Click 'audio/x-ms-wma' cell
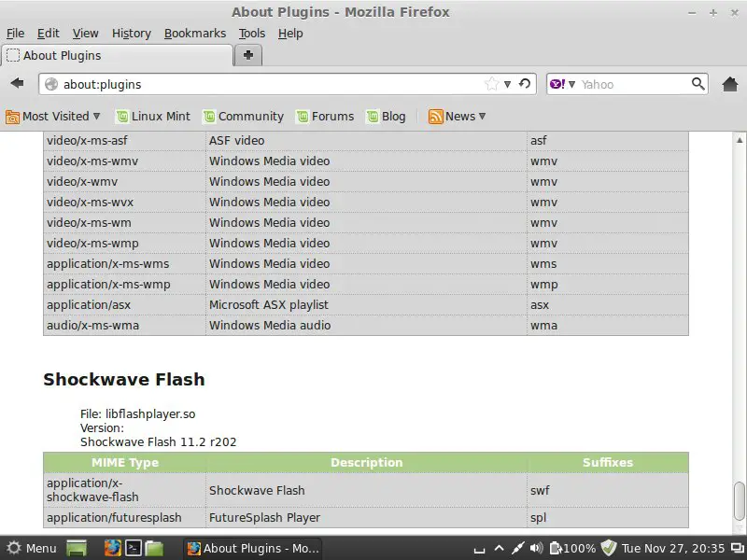747x560 pixels. (x=124, y=325)
